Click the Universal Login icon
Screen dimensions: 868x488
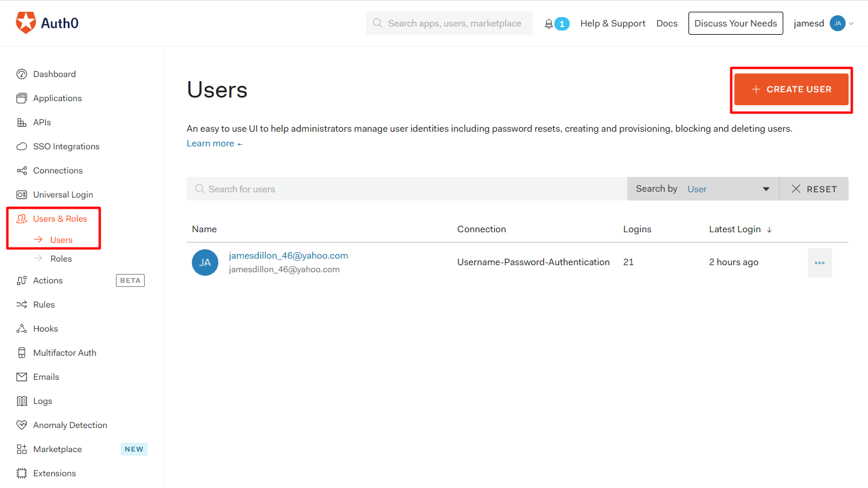pos(22,195)
